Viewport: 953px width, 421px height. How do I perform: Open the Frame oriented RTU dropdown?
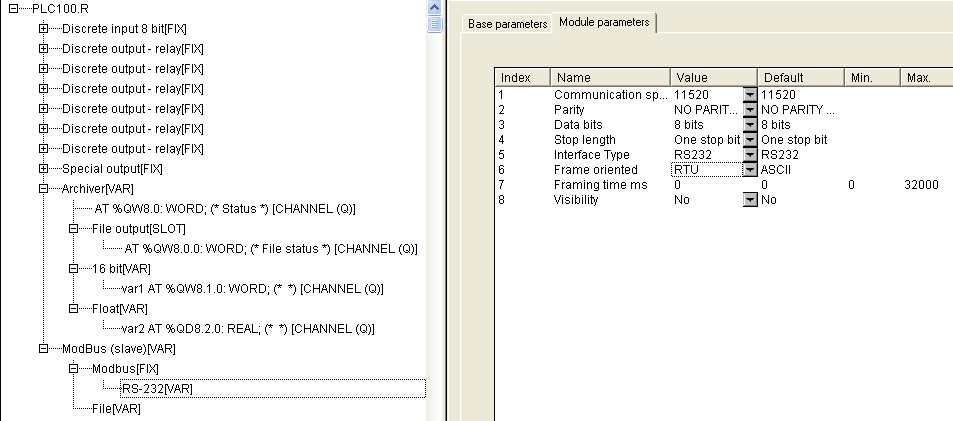749,170
